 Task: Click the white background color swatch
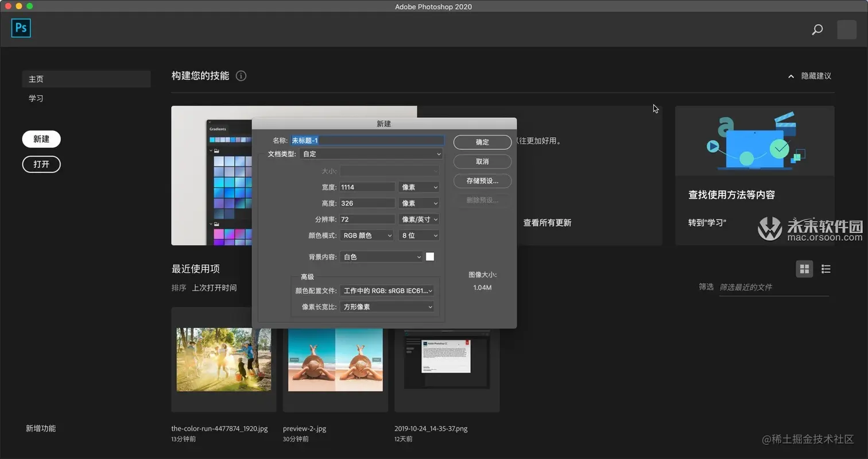[x=430, y=257]
